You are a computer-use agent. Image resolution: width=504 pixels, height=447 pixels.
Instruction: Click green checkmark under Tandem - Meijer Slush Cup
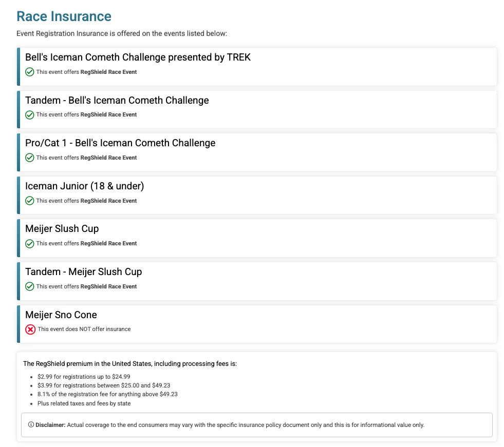[x=30, y=286]
